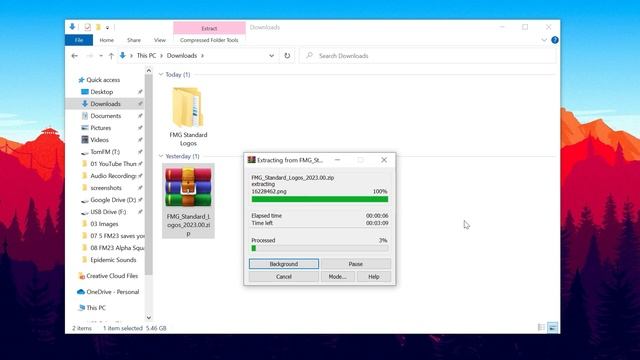Expand the ribbon with the chevron
The image size is (640, 360).
[544, 40]
